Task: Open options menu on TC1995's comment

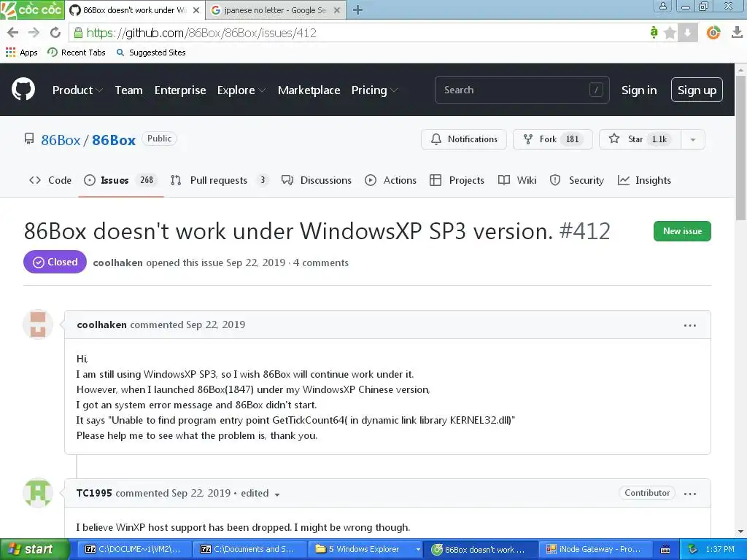Action: click(x=690, y=494)
